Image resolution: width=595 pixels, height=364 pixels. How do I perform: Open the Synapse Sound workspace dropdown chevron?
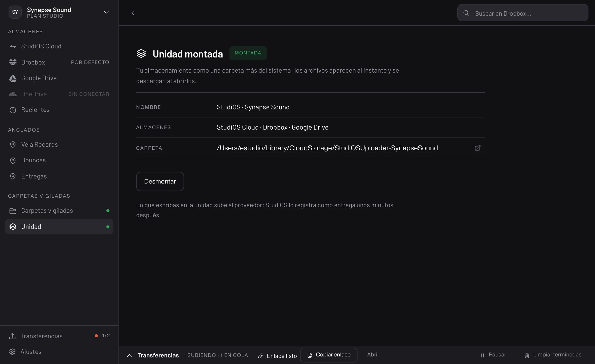click(106, 12)
